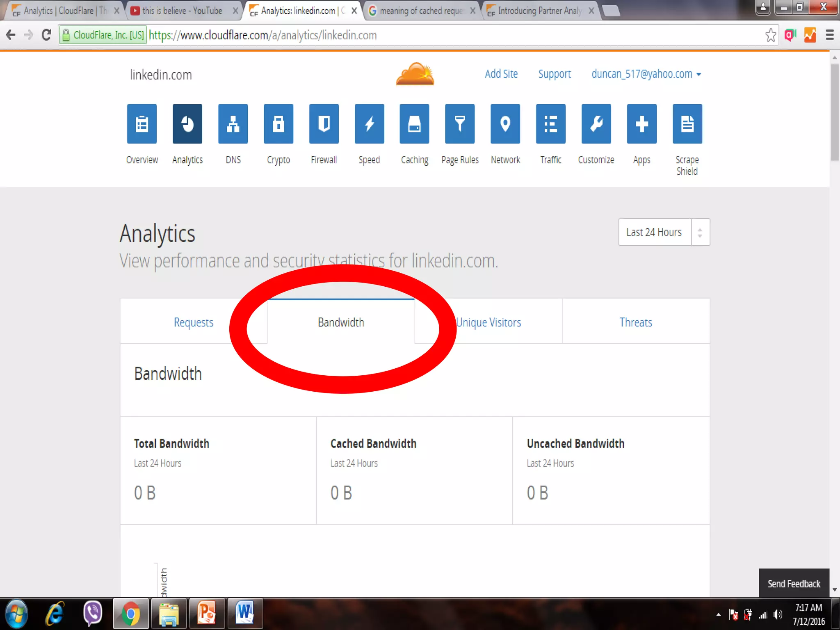Open the DNS settings icon

233,124
